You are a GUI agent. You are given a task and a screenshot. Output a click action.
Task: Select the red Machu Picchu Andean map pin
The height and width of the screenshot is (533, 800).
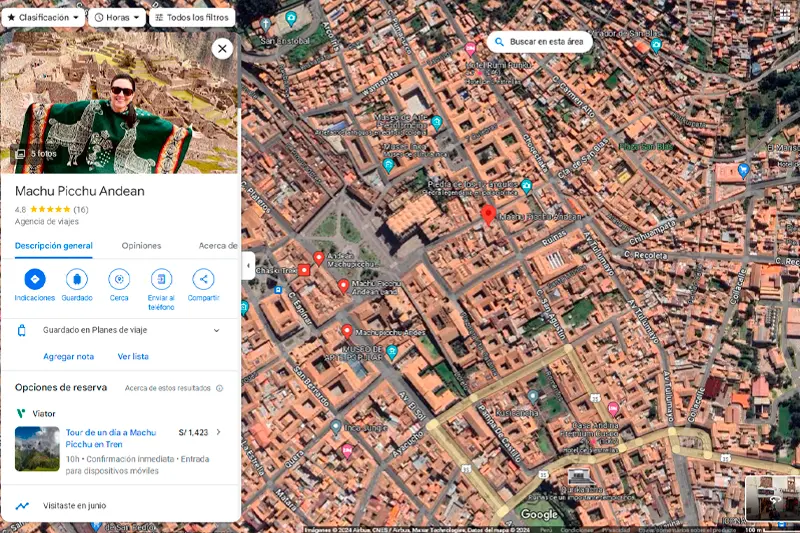[x=488, y=214]
